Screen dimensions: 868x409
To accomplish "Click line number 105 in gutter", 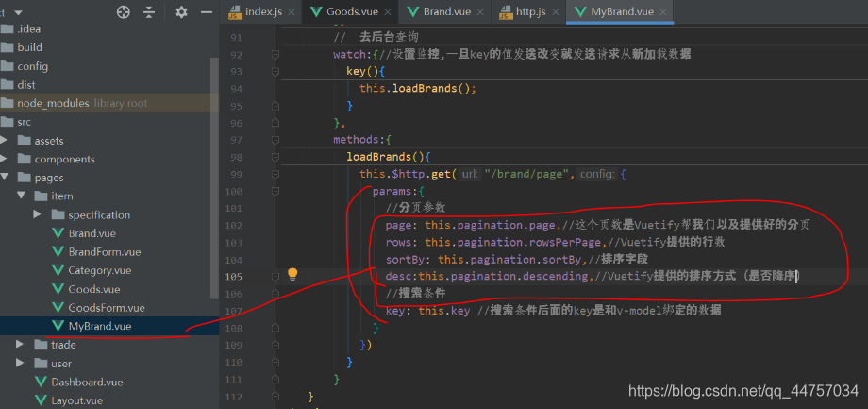I will pyautogui.click(x=233, y=276).
